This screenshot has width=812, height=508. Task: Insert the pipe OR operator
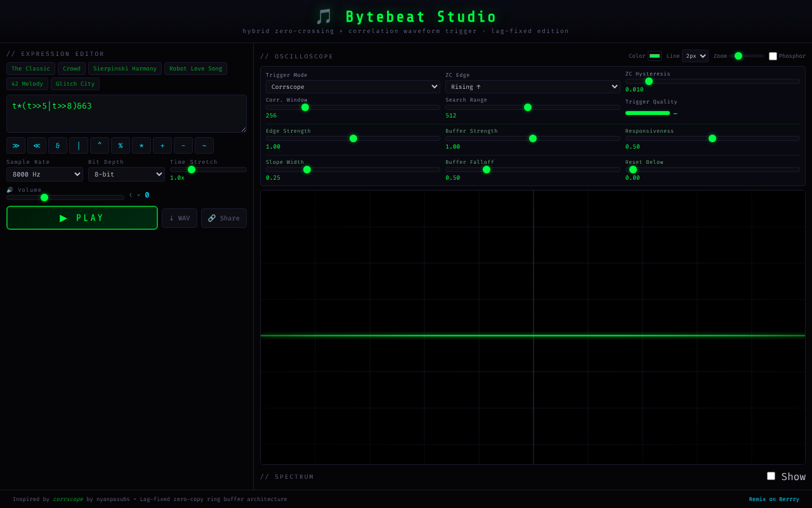click(79, 145)
